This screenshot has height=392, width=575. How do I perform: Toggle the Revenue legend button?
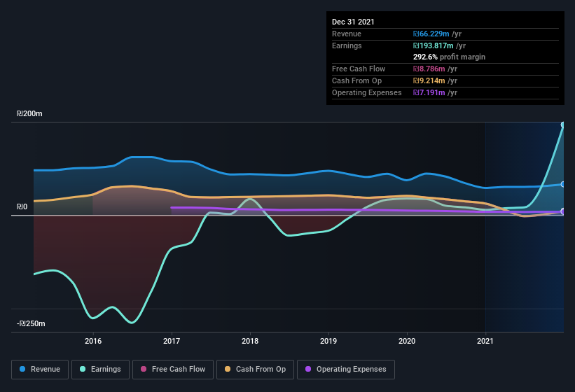click(x=40, y=370)
